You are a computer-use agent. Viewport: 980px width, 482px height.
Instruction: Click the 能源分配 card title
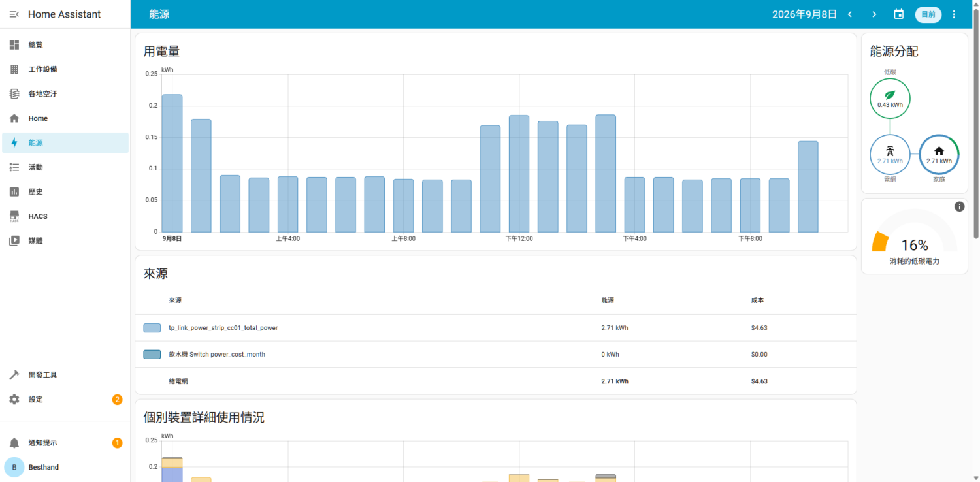coord(894,52)
